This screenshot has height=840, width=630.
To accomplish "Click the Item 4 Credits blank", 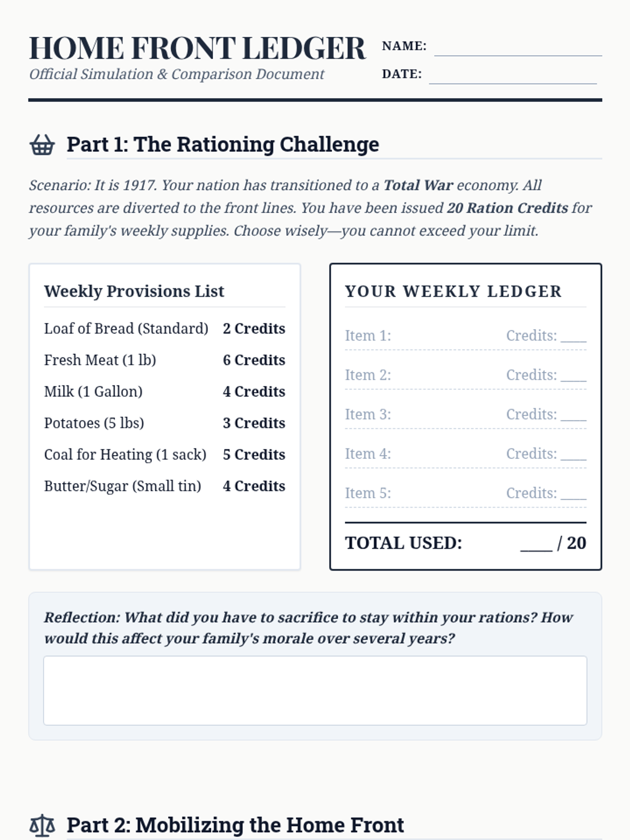I will click(573, 455).
